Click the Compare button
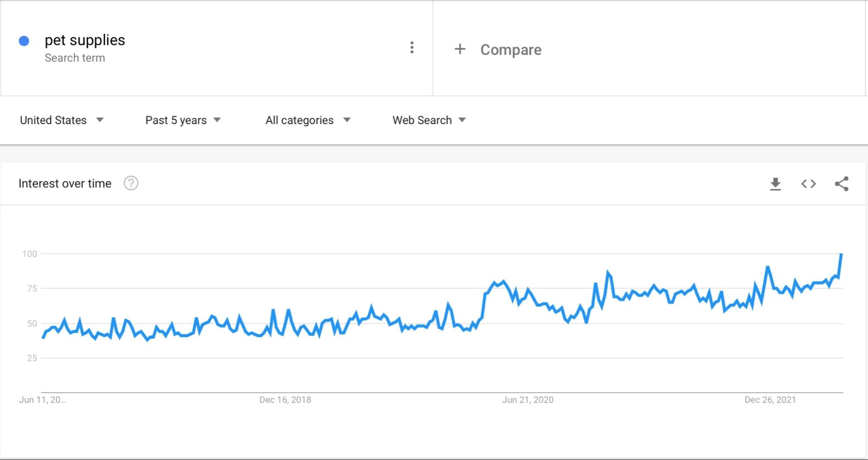This screenshot has width=868, height=460. (x=510, y=50)
